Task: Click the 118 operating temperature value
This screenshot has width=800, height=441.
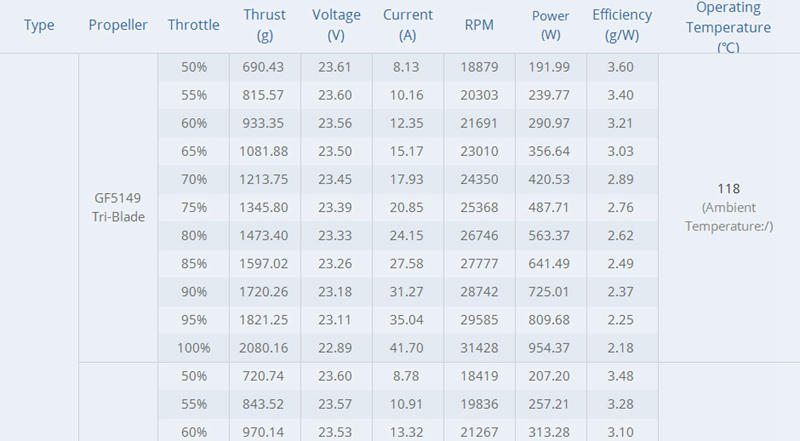Action: (728, 189)
